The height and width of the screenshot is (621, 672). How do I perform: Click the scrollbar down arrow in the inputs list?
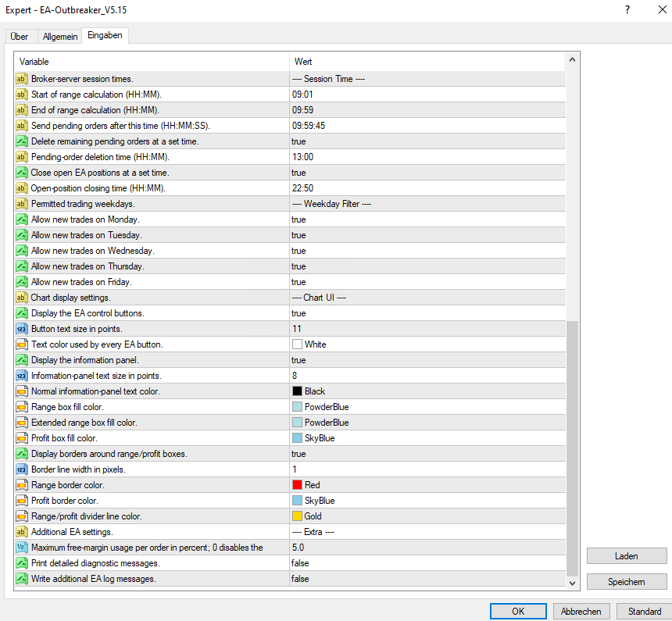tap(572, 583)
